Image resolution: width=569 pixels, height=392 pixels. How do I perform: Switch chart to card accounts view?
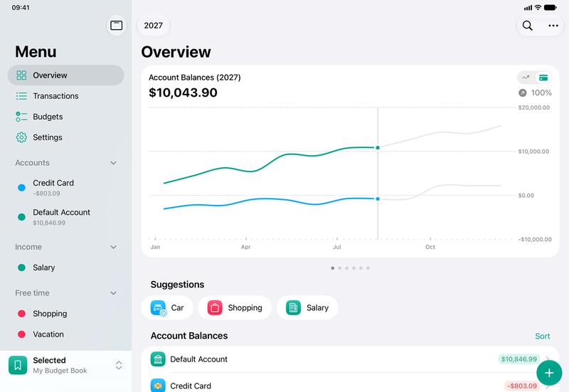pos(543,78)
